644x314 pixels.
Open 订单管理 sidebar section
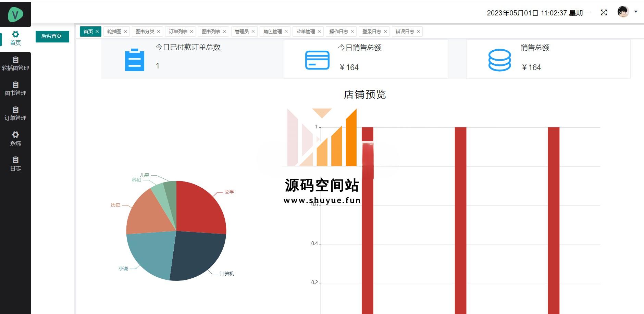pyautogui.click(x=15, y=114)
